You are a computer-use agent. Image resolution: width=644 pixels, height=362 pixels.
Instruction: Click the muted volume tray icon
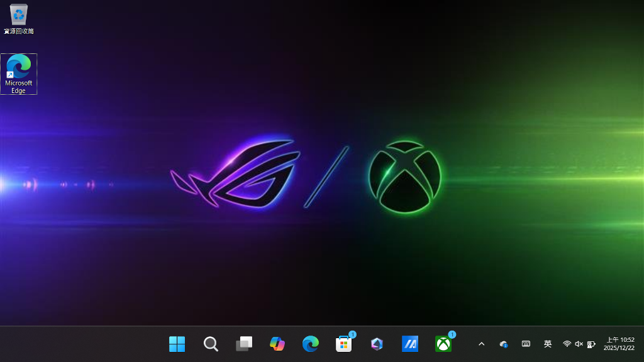579,344
